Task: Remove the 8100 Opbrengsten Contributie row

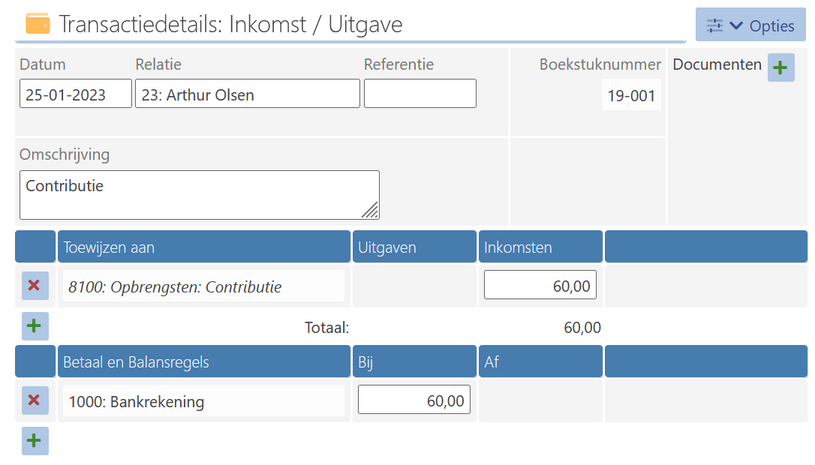Action: (34, 286)
